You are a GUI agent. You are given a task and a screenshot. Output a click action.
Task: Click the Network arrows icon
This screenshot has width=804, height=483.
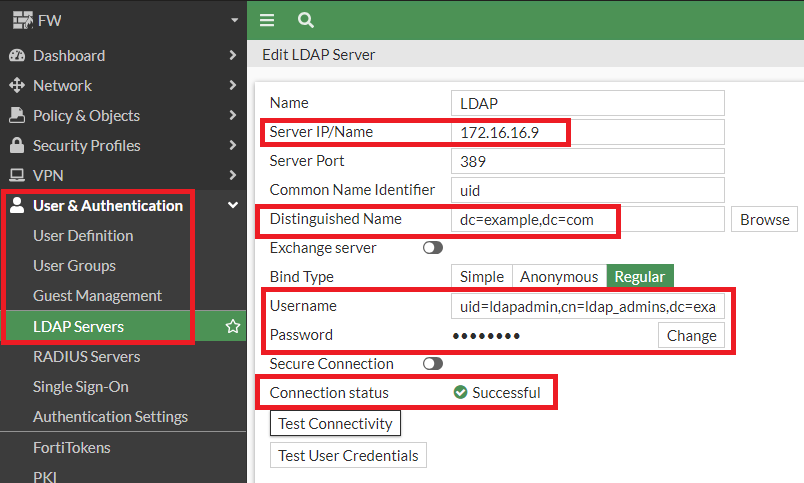tap(17, 85)
